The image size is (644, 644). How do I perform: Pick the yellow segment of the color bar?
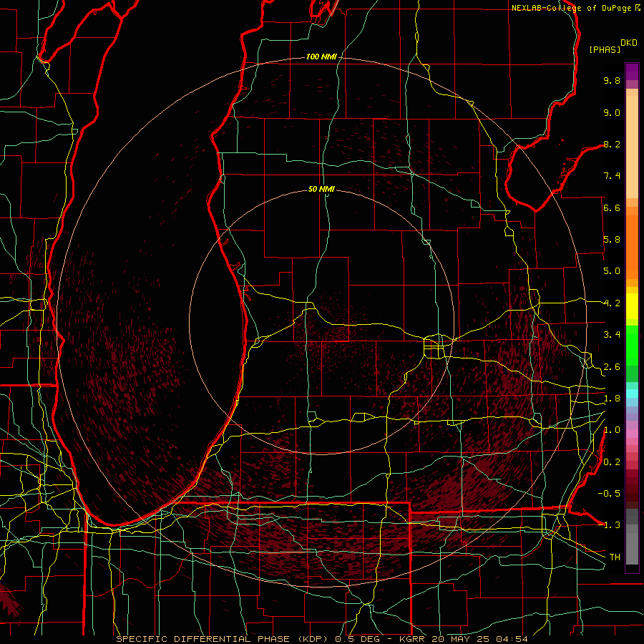tap(632, 306)
